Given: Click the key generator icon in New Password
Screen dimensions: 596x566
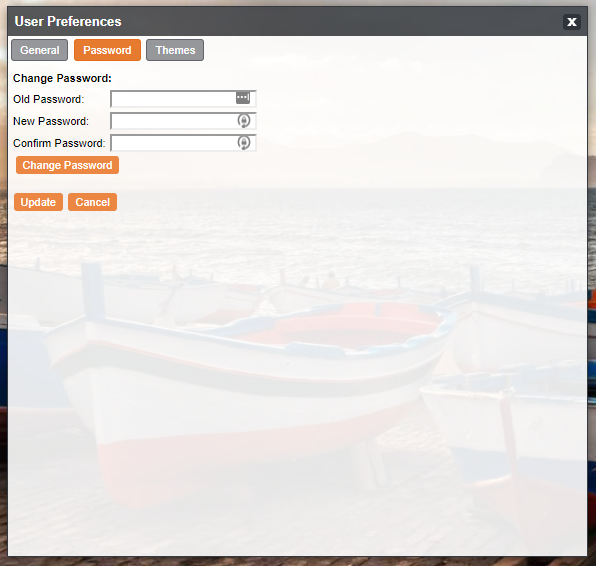Looking at the screenshot, I should (x=244, y=121).
